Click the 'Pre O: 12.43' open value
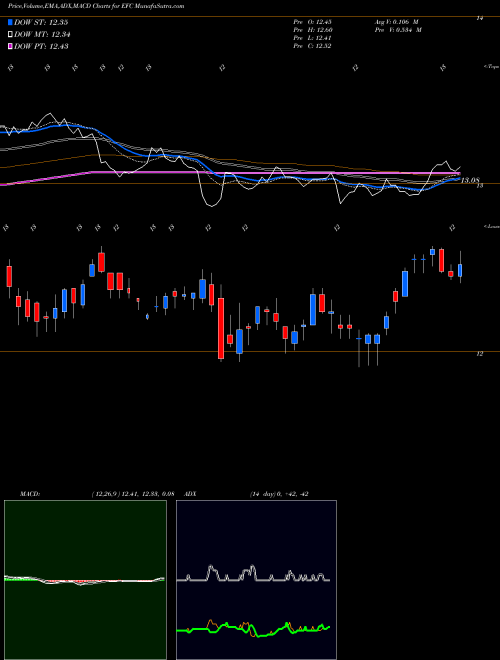This screenshot has width=500, height=660. (x=312, y=22)
